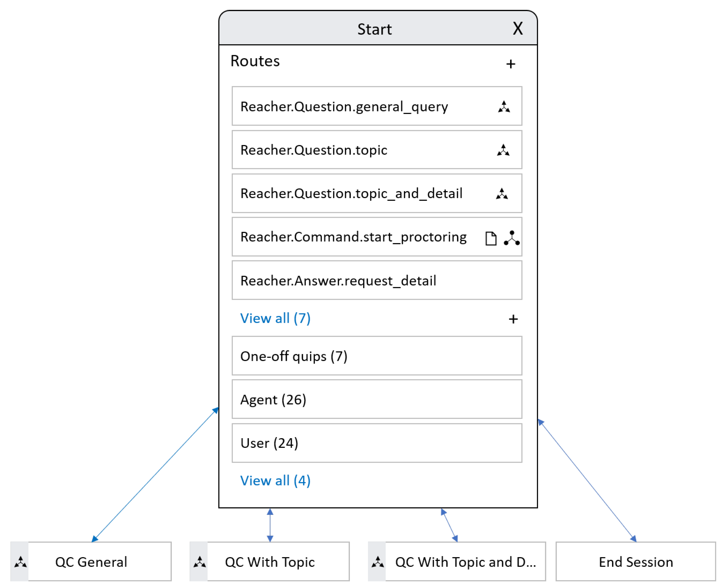Screen dimensions: 724x588
Task: Click the icon beside QC With Topic and D...
Action: (x=377, y=562)
